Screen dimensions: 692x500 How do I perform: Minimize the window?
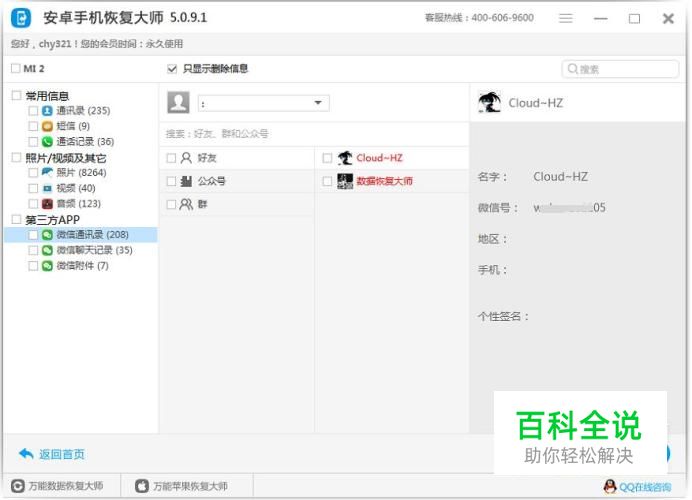[600, 19]
